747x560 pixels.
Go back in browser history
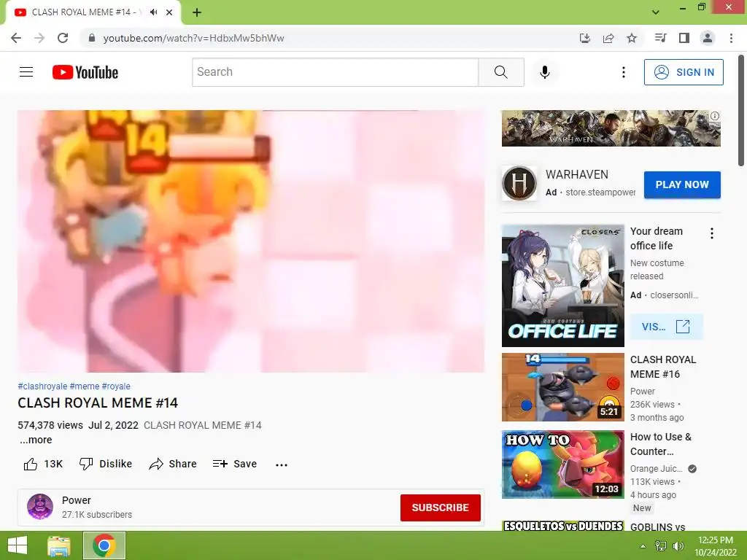coord(16,38)
